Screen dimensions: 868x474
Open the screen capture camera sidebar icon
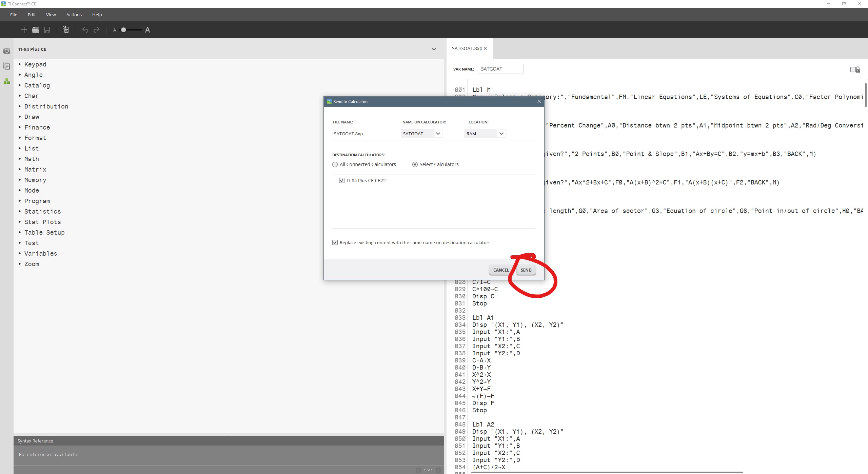pos(6,51)
